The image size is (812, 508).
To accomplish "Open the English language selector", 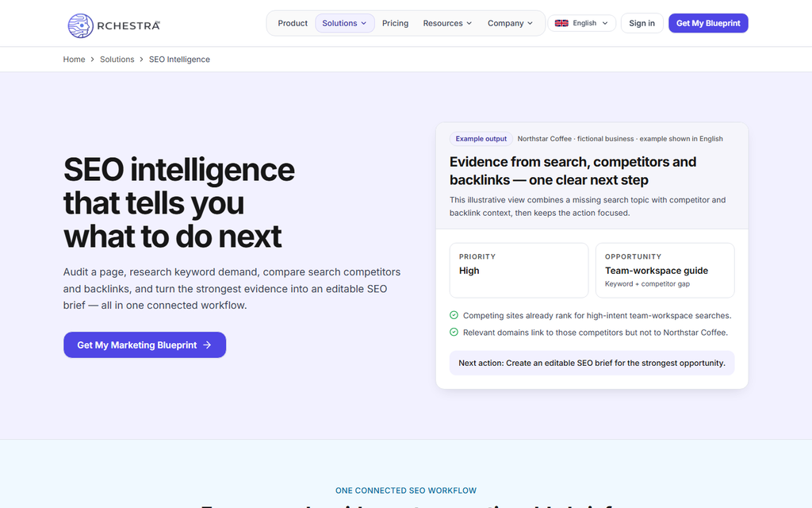I will tap(581, 23).
